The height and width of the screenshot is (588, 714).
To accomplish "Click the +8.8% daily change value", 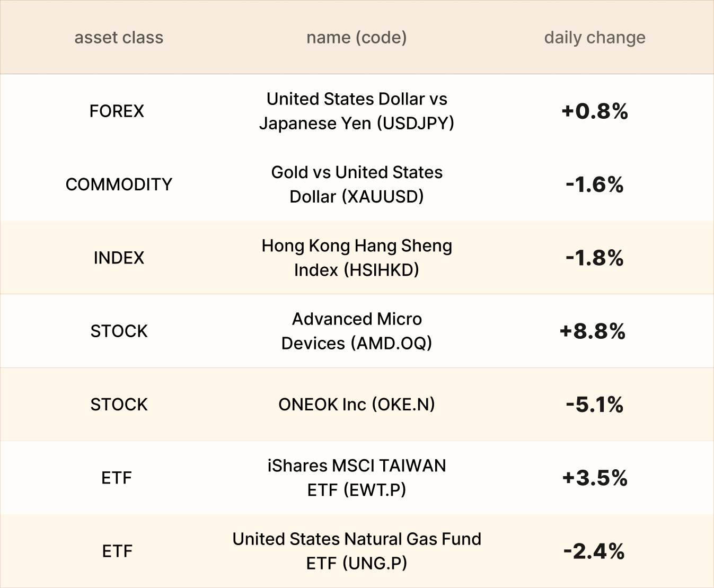I will (x=593, y=331).
